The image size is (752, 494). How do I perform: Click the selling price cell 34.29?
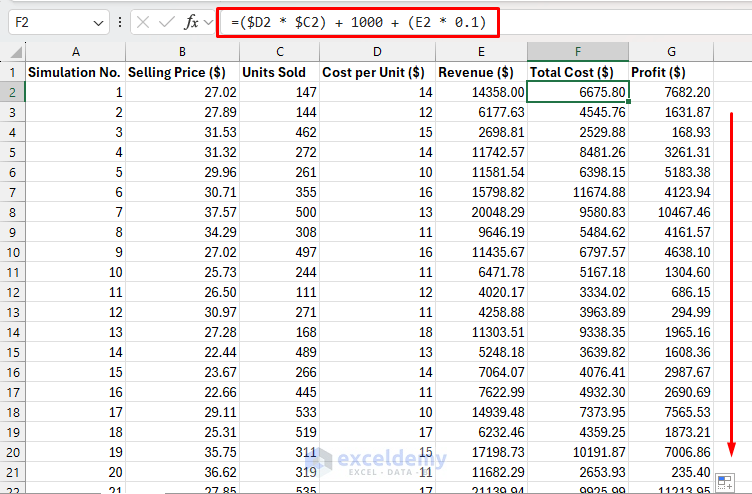click(182, 232)
